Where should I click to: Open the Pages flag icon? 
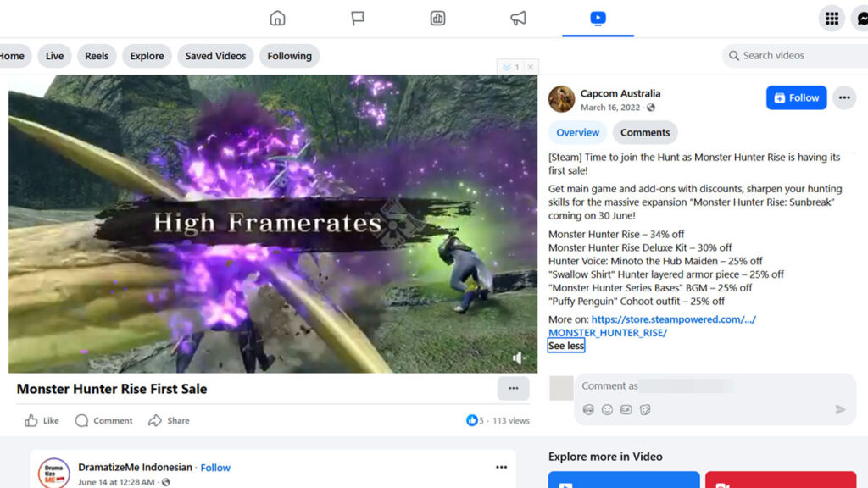358,19
